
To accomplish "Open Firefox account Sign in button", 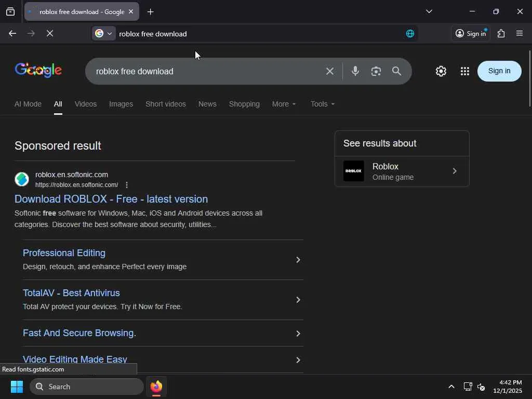I will [x=470, y=33].
